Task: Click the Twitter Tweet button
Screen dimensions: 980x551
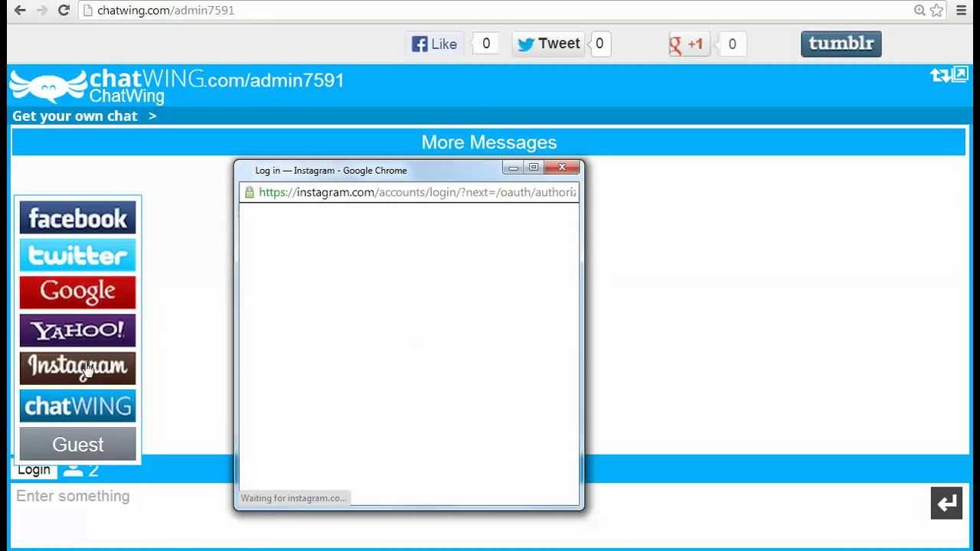Action: (548, 44)
